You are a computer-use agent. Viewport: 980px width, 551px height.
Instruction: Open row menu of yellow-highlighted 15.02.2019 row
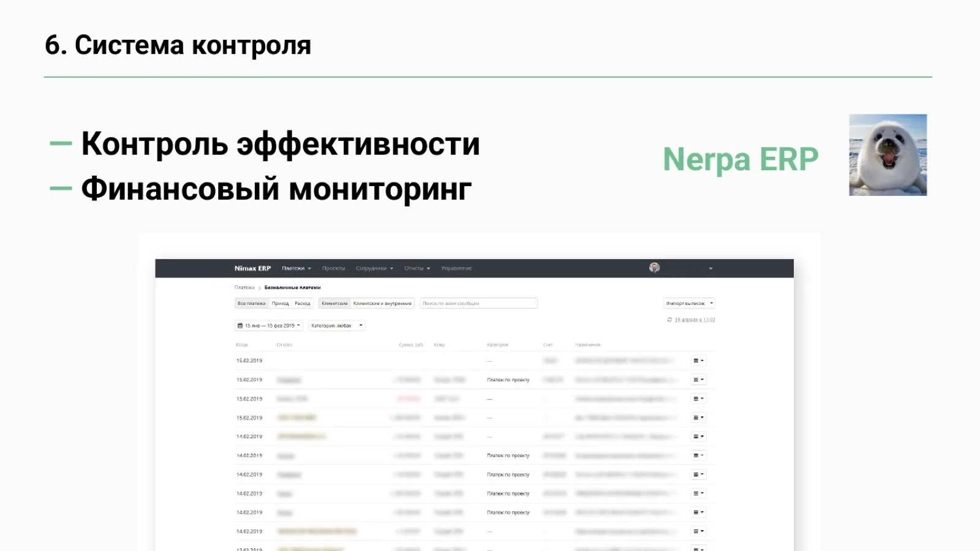coord(698,418)
